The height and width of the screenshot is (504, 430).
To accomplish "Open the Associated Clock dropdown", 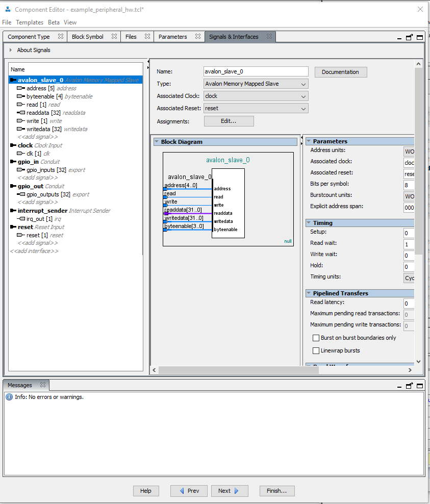I will click(256, 96).
